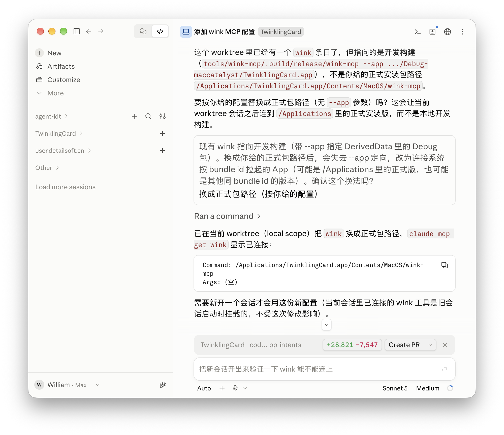Click the cod…pp-intents branch name
The height and width of the screenshot is (435, 504).
275,345
